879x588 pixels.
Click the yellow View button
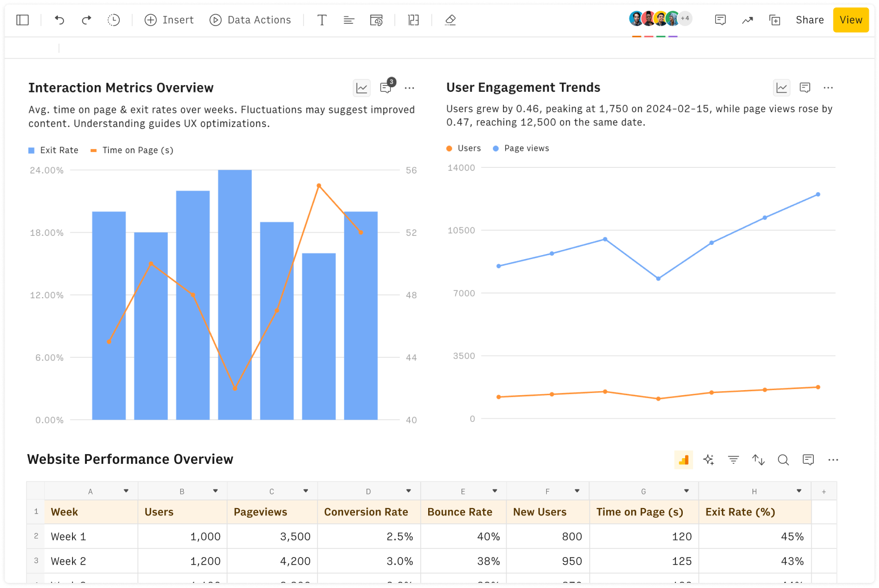coord(851,20)
